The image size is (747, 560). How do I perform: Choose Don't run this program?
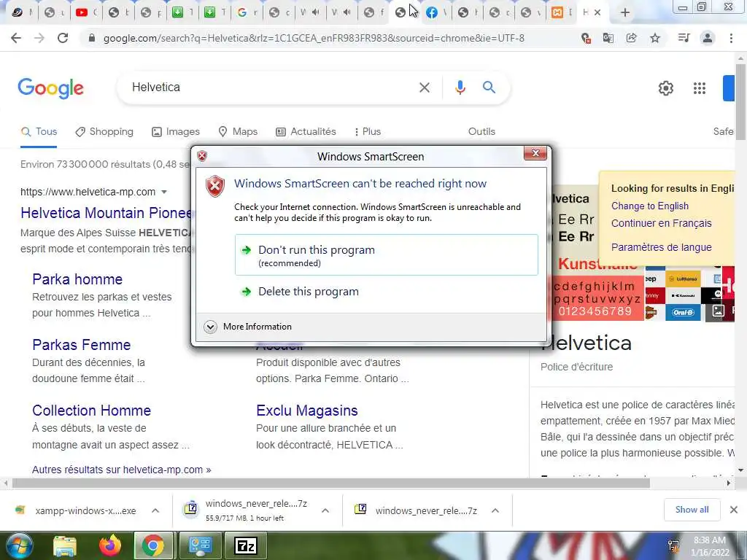[387, 254]
